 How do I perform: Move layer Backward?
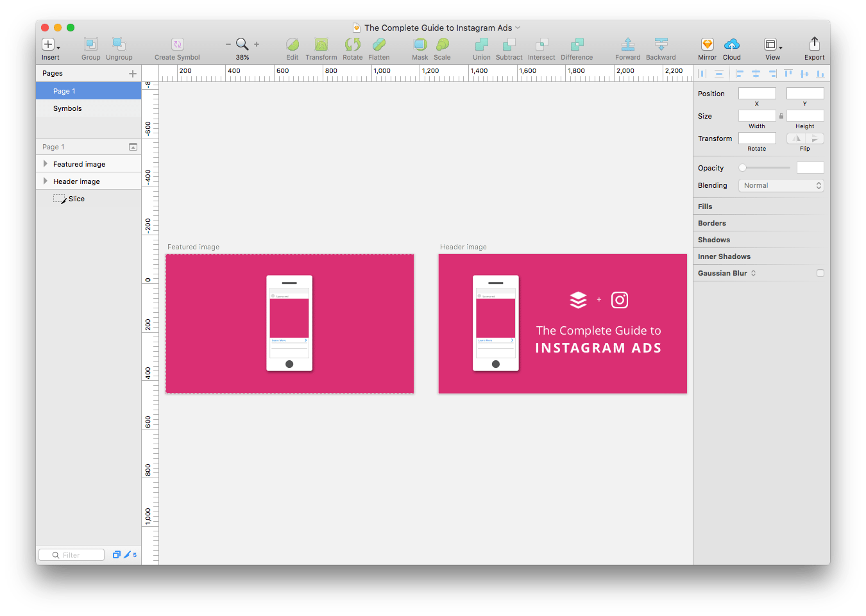click(x=661, y=44)
